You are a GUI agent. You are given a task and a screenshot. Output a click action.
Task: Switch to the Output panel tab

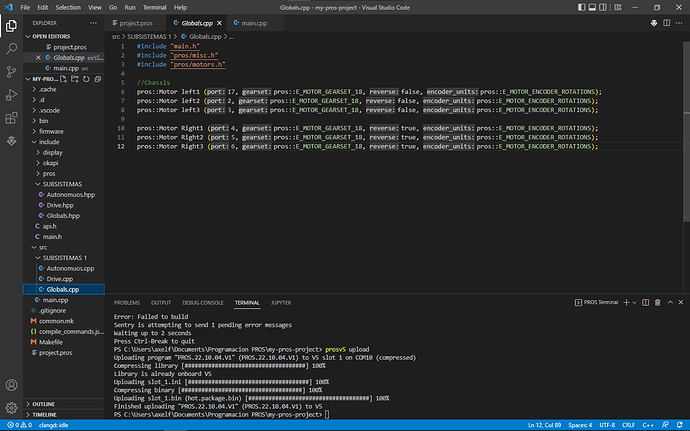(x=161, y=302)
